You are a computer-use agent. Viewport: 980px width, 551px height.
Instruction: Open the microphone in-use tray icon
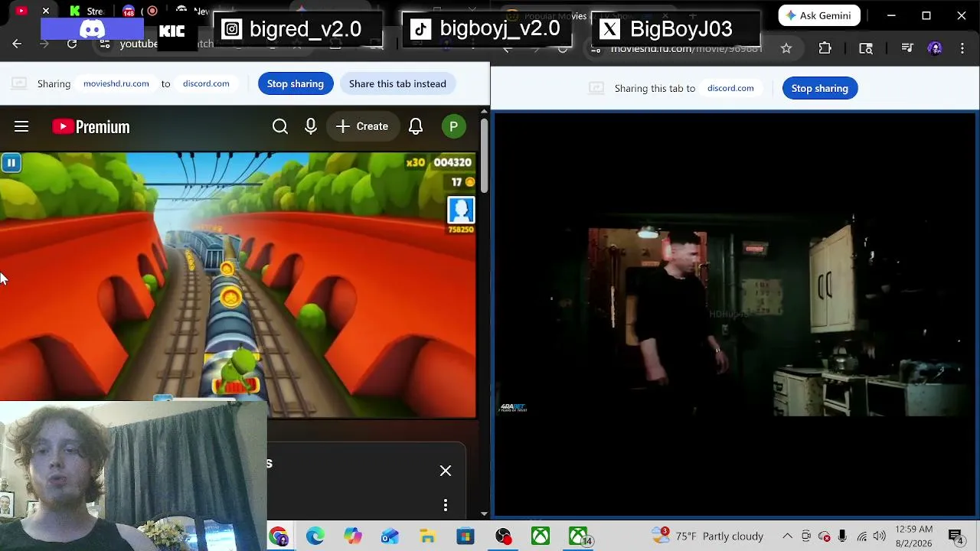tap(843, 536)
